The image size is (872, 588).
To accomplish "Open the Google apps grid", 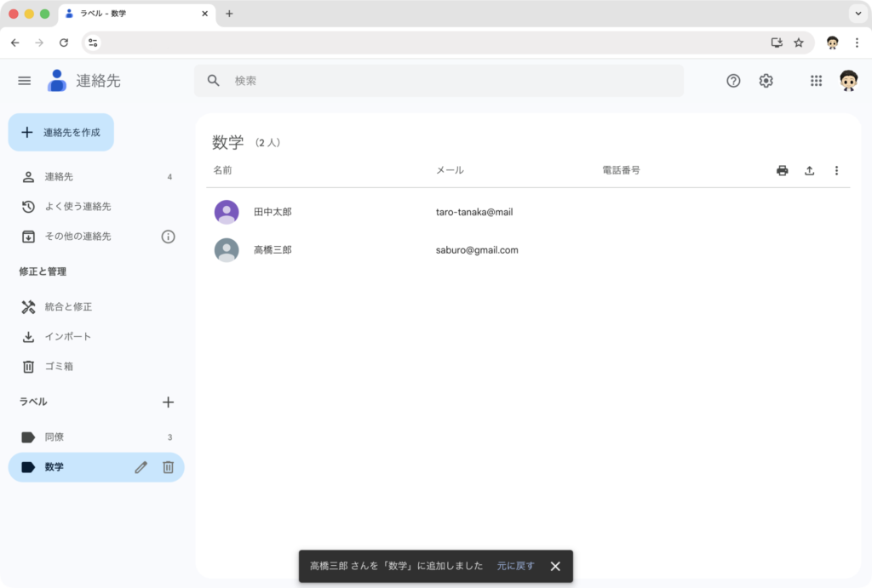I will [816, 81].
